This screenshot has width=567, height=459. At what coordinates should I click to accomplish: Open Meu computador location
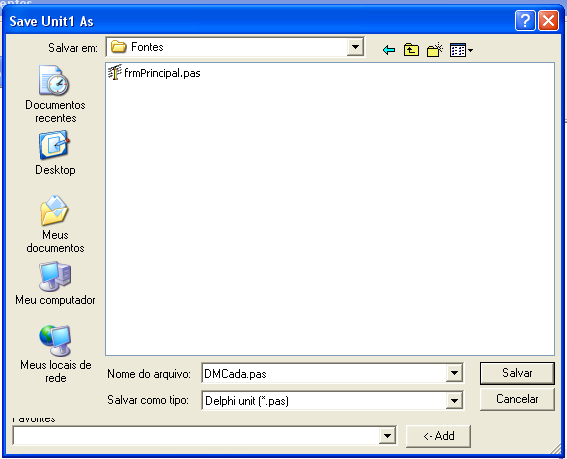[55, 284]
